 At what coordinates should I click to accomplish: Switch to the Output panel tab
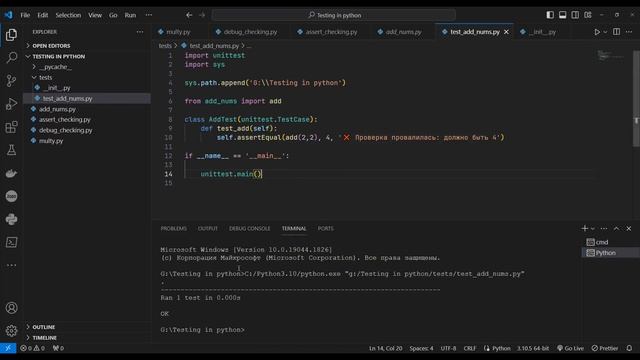(x=208, y=229)
